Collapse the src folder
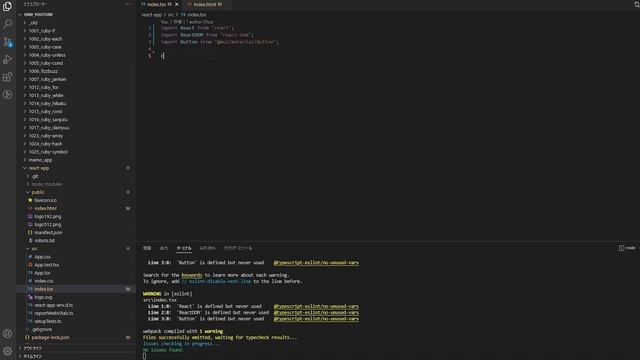The width and height of the screenshot is (640, 360). coord(35,249)
